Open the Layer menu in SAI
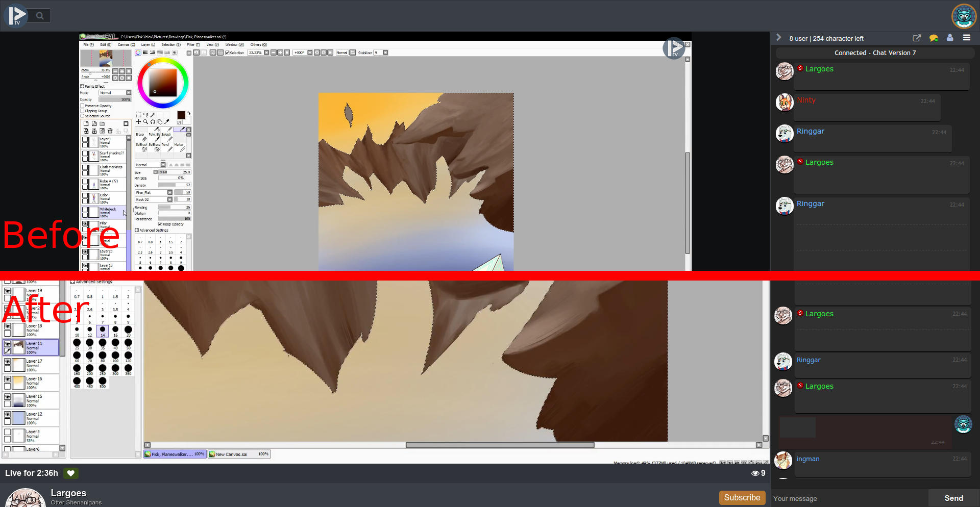This screenshot has width=980, height=507. (148, 45)
